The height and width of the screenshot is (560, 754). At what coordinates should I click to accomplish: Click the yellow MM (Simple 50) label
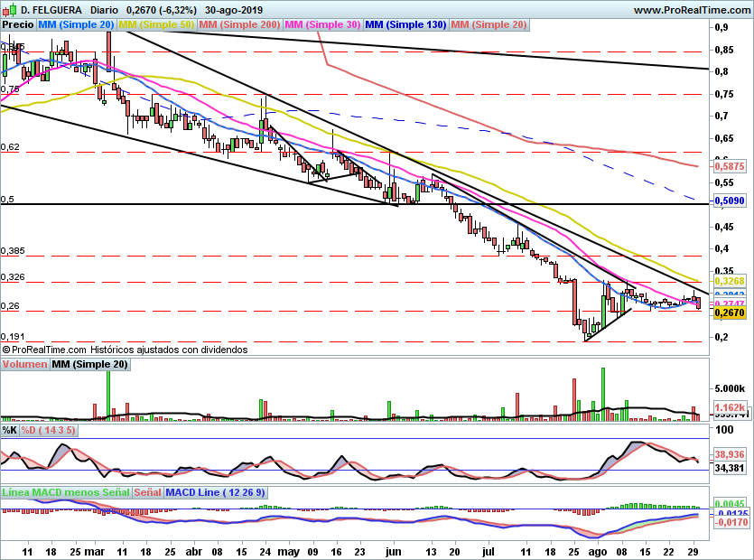click(x=156, y=24)
